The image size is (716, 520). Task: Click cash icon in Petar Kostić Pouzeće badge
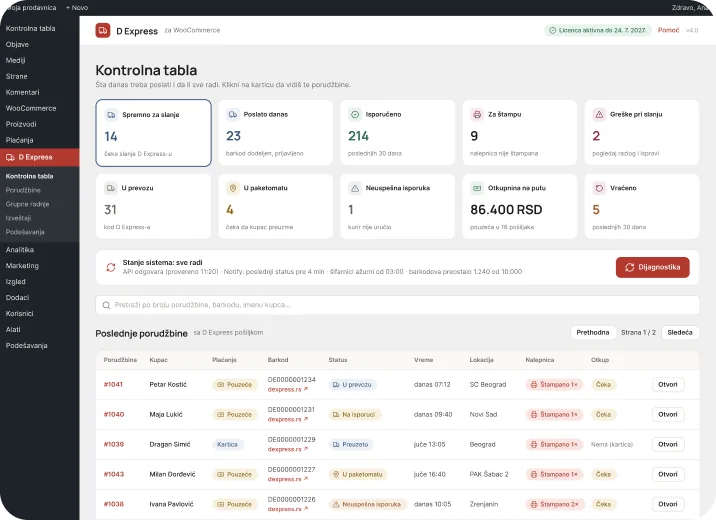tap(220, 384)
